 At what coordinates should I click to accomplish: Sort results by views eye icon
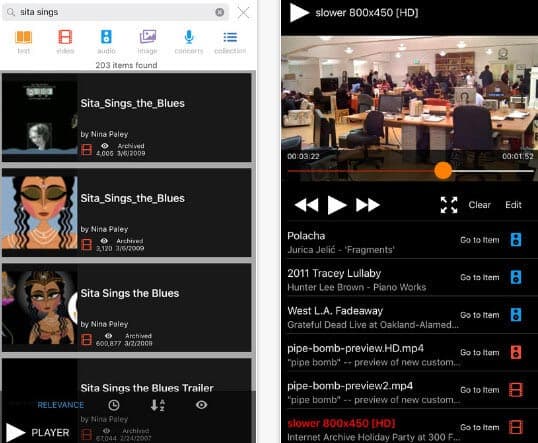[x=201, y=405]
